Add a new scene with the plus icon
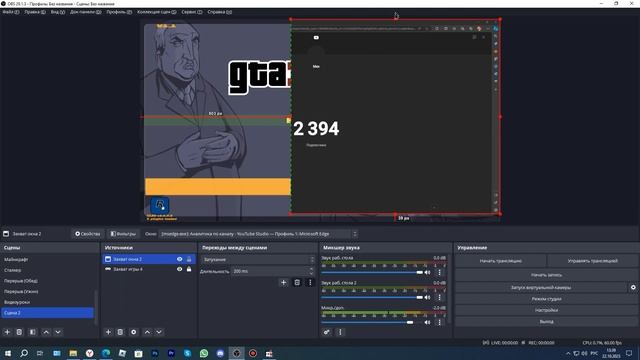The image size is (640, 360). click(x=7, y=332)
